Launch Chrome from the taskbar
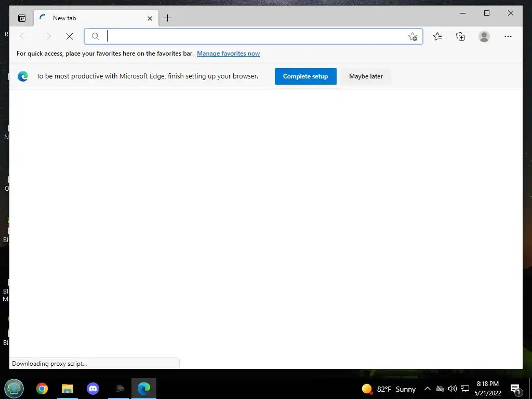Screen dimensions: 532x399 point(42,389)
